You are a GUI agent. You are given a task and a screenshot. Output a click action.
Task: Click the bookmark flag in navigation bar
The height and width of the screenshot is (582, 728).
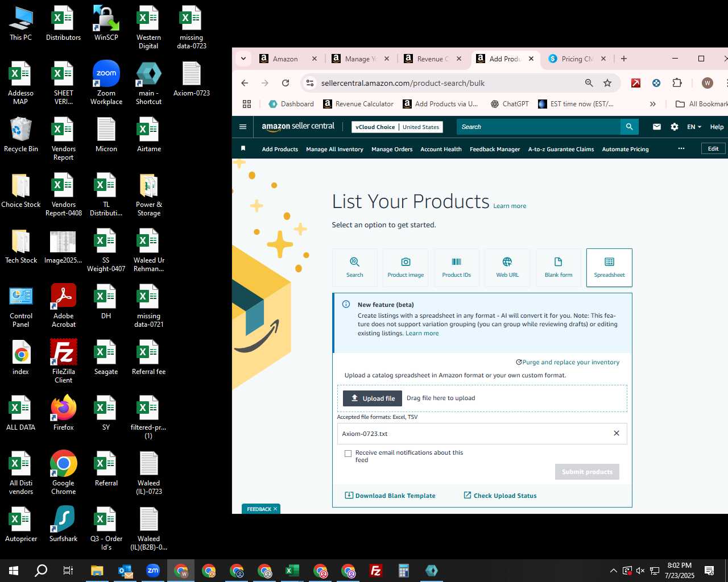(243, 149)
